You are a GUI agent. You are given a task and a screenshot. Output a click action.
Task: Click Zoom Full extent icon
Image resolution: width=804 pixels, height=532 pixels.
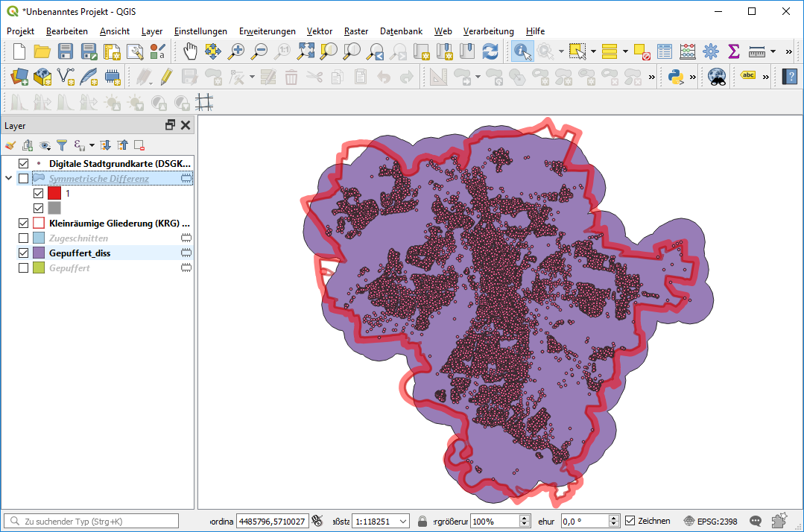(306, 51)
